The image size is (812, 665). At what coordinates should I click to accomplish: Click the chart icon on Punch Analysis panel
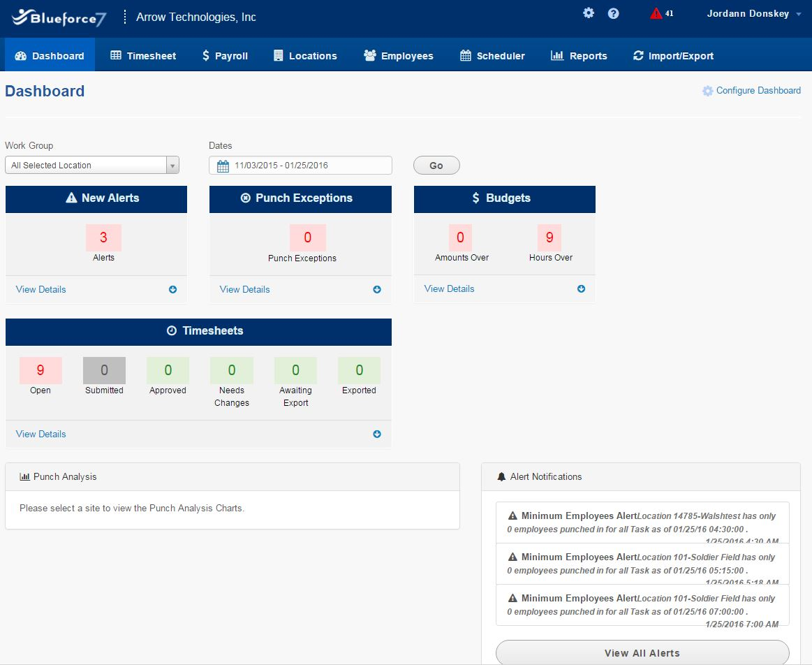[x=24, y=476]
